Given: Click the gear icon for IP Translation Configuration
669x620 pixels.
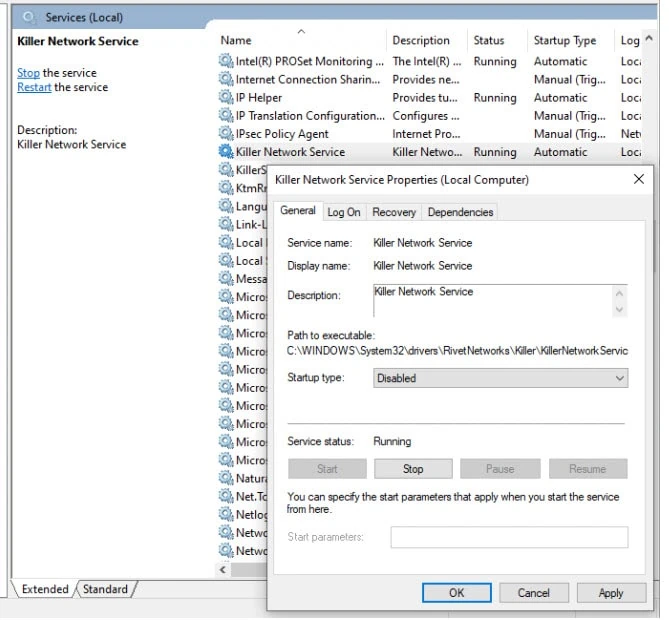Looking at the screenshot, I should (226, 115).
